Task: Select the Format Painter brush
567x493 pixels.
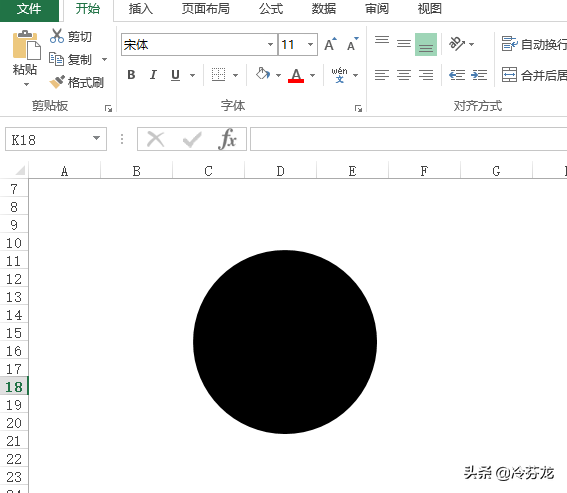Action: pyautogui.click(x=77, y=82)
